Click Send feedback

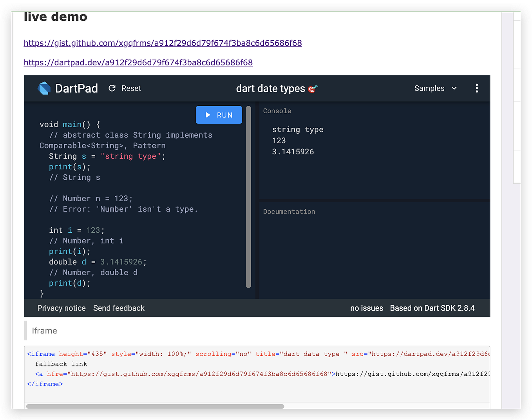point(119,308)
